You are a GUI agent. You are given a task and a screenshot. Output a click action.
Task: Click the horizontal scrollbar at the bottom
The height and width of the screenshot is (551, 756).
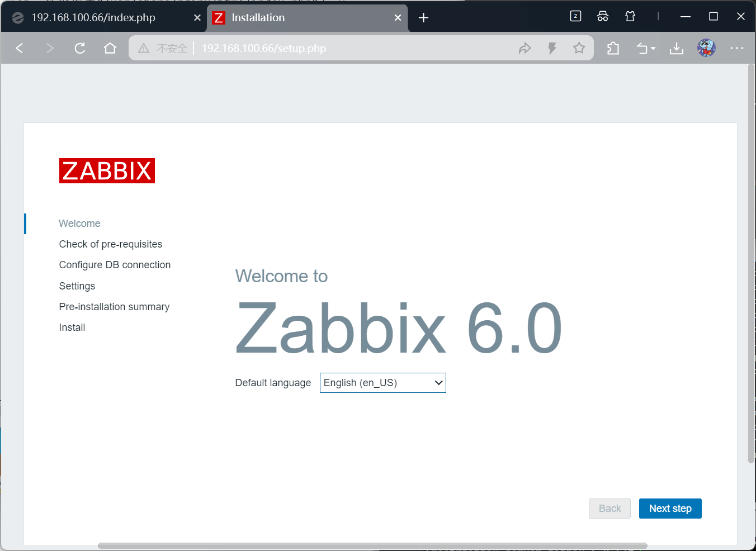[x=372, y=545]
